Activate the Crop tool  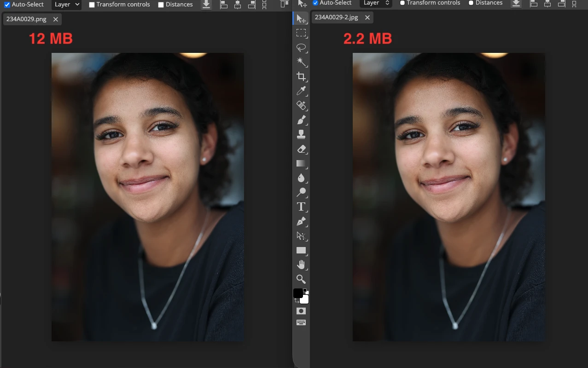pyautogui.click(x=301, y=76)
